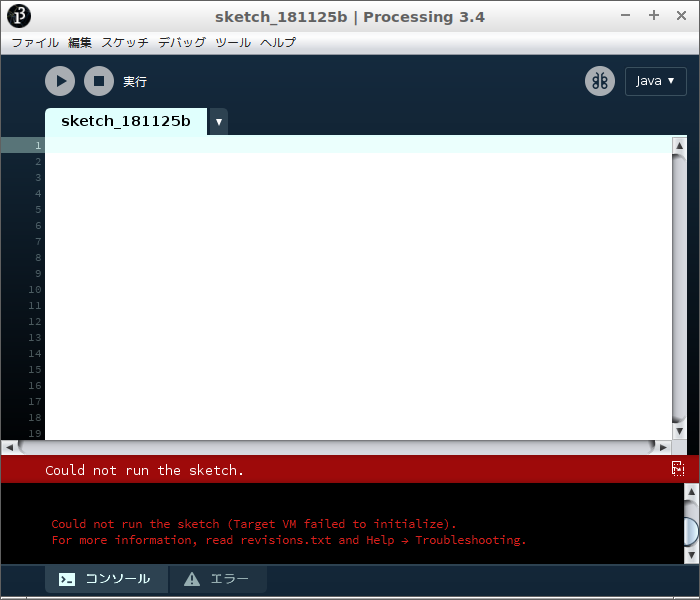
Task: Minimize the Processing window
Action: 625,15
